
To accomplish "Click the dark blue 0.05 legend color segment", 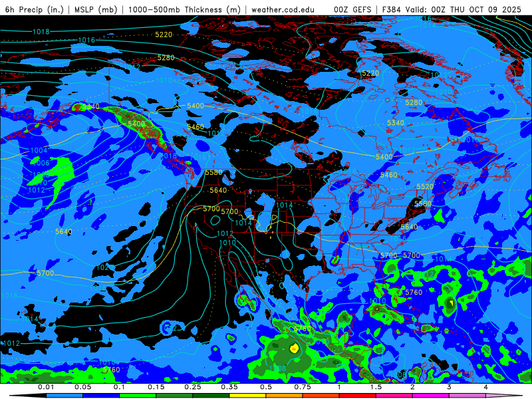I will click(x=101, y=396).
